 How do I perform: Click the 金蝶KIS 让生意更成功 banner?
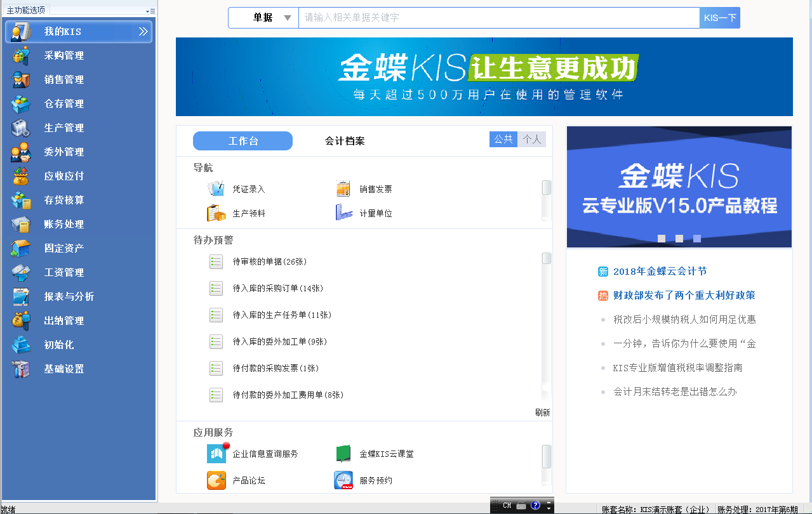pyautogui.click(x=484, y=77)
